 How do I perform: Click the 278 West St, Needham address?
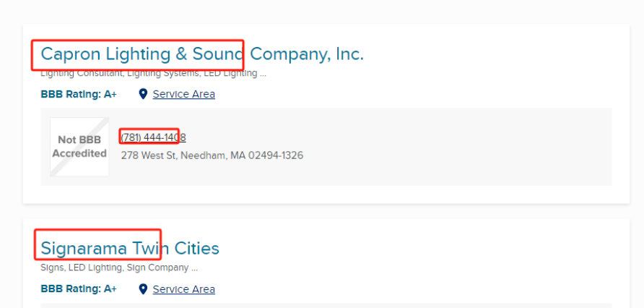pos(212,155)
